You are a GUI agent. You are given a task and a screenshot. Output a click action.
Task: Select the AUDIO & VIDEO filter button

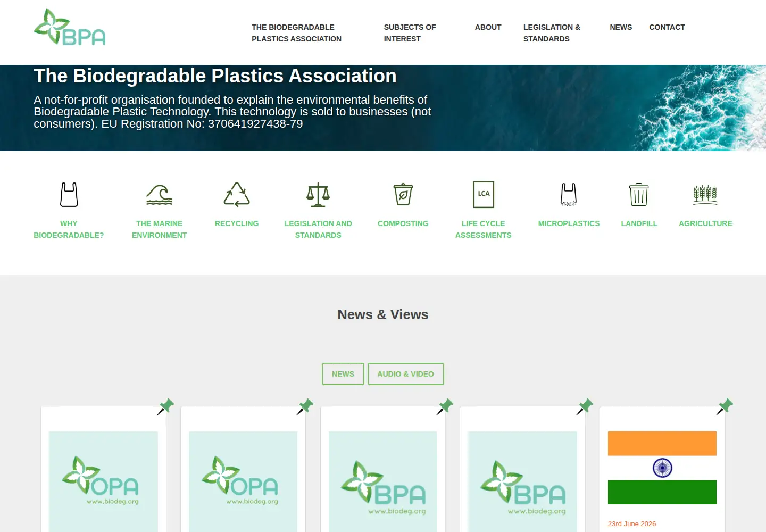[406, 374]
